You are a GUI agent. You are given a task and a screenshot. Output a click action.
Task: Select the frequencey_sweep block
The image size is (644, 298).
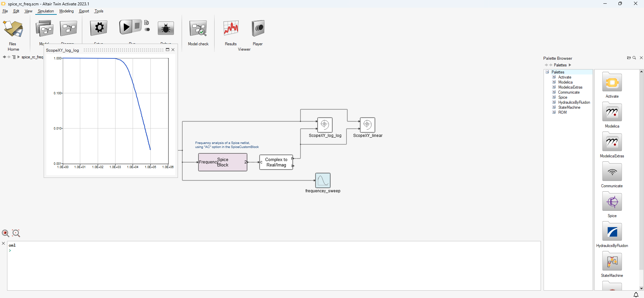323,181
